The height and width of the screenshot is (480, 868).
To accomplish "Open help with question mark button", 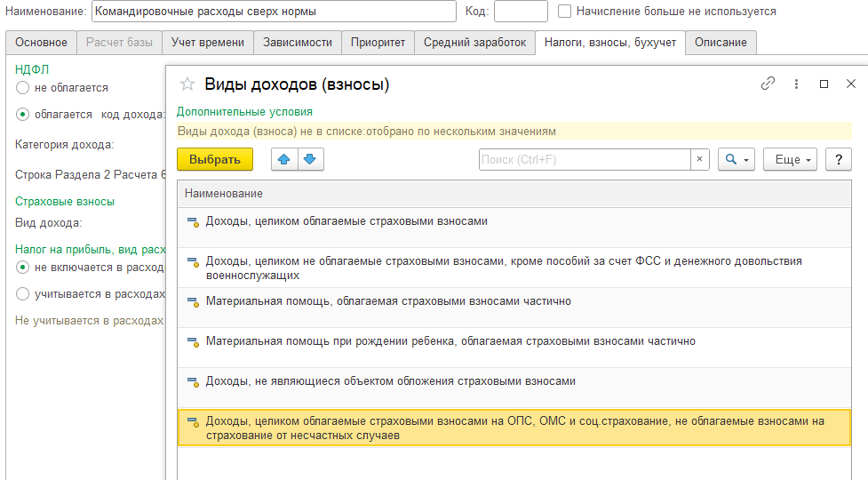I will coord(839,159).
